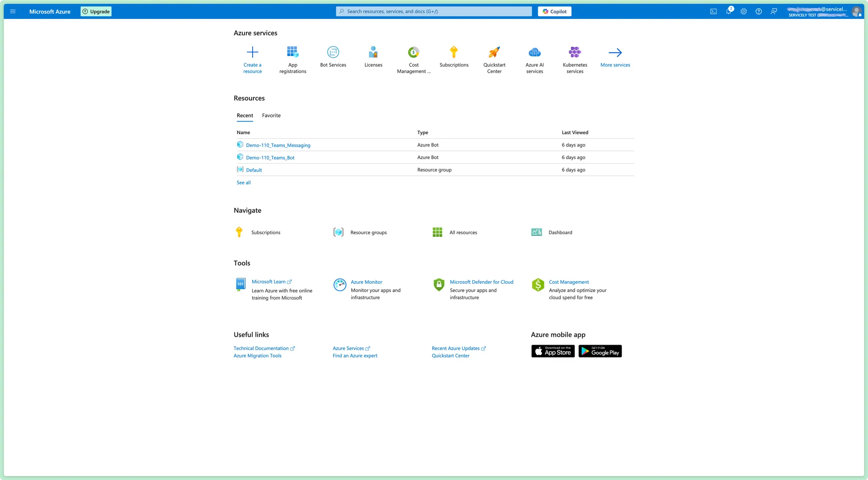This screenshot has height=480, width=868.
Task: Click Azure Bot type for Demo-110_Teams_Messaging
Action: click(x=428, y=145)
